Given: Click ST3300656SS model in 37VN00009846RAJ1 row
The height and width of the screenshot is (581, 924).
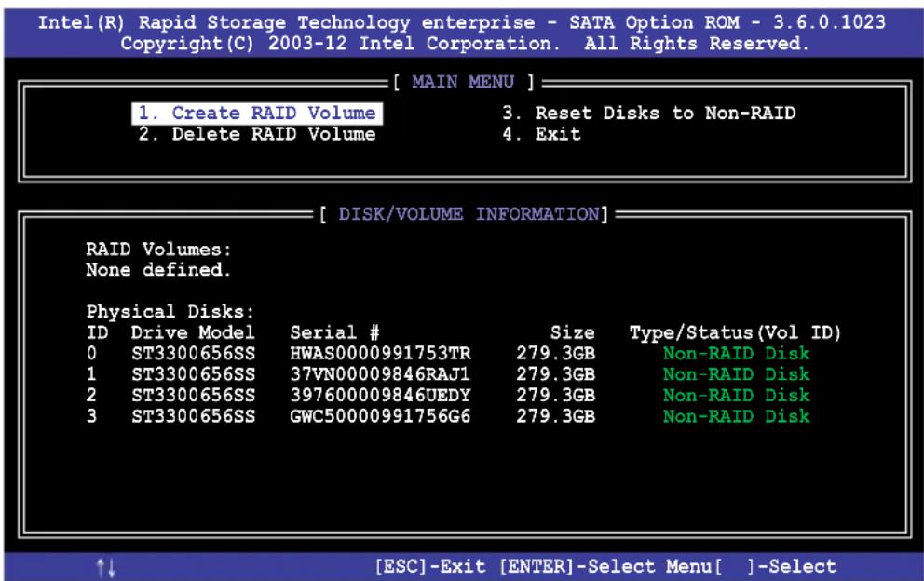Looking at the screenshot, I should pos(194,374).
